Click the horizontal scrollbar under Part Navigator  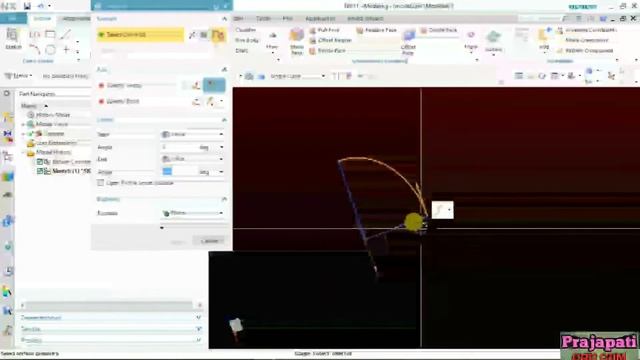[109, 305]
